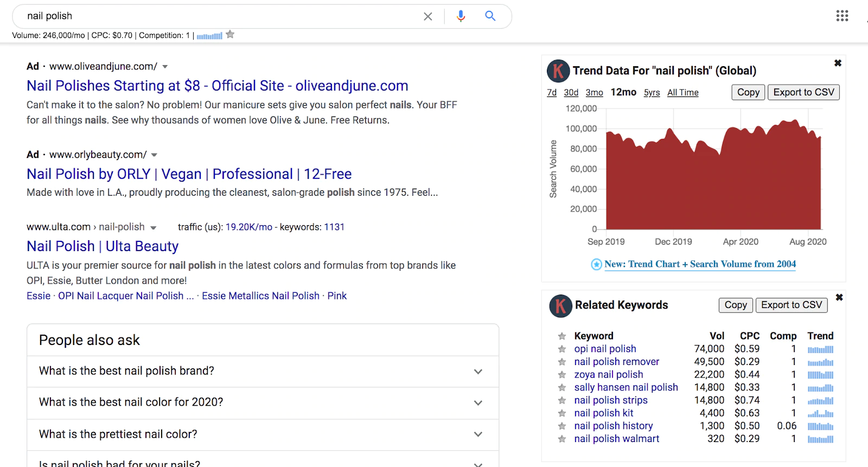The height and width of the screenshot is (467, 868).
Task: Open dropdown arrow beside ulta.com URL
Action: [x=154, y=228]
